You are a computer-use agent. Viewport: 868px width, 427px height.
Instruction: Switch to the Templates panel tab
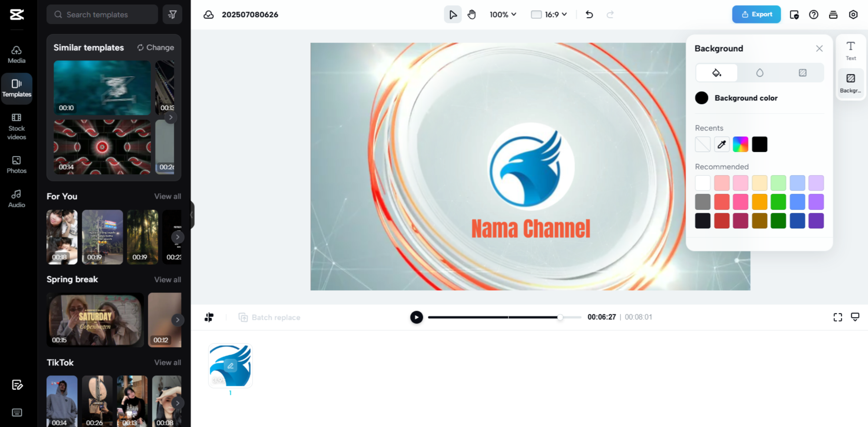[16, 88]
